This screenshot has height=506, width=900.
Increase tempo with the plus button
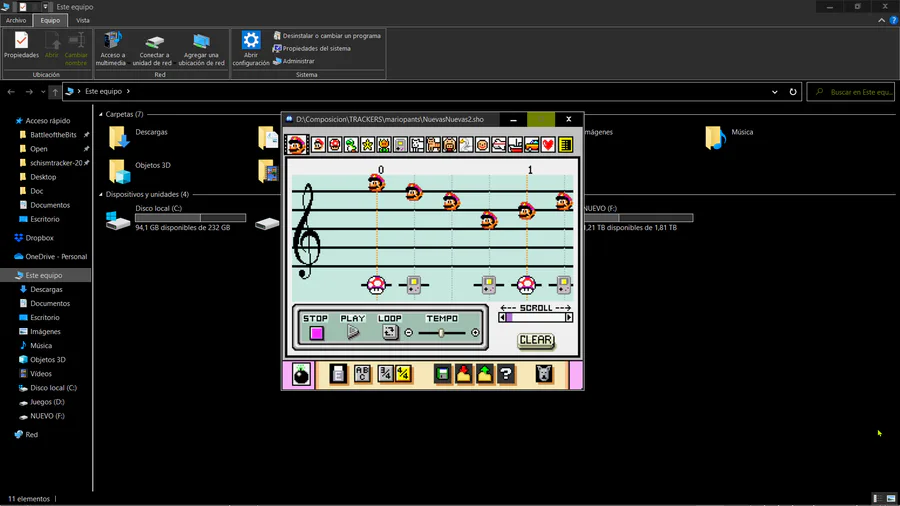click(475, 333)
